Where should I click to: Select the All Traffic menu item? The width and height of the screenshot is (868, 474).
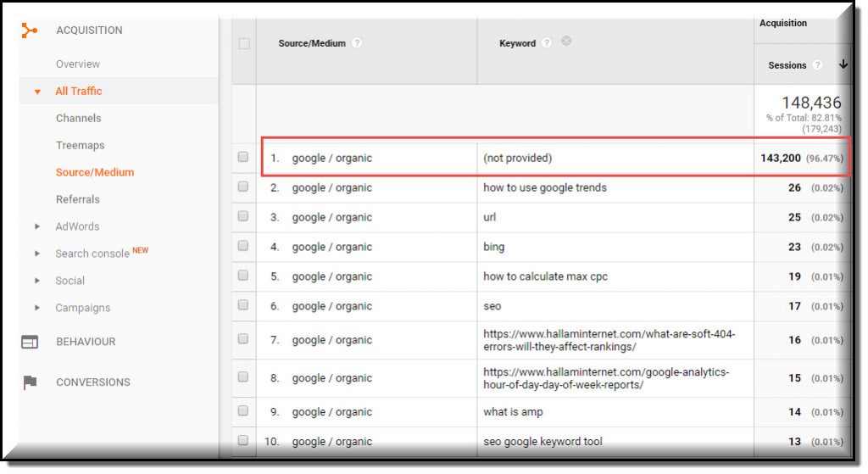[79, 92]
